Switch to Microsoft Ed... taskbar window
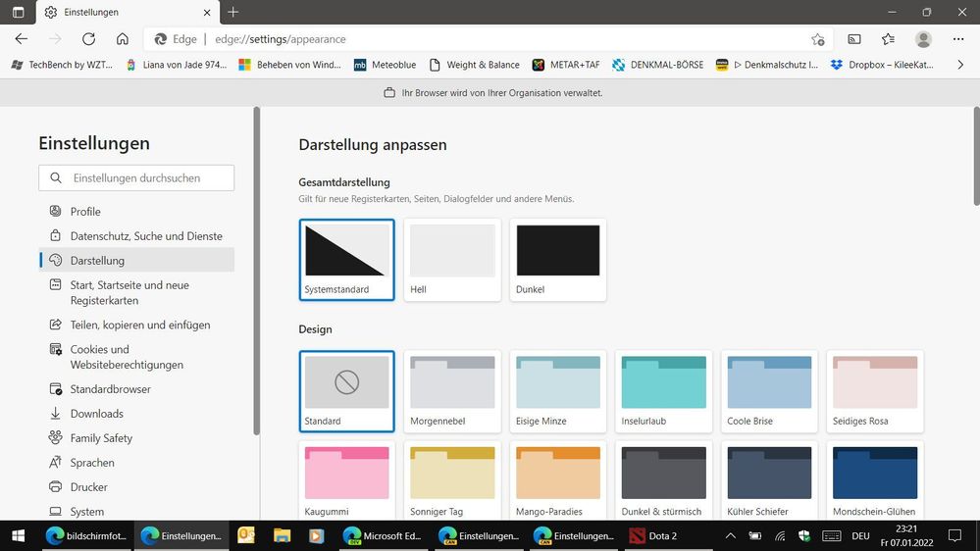Image resolution: width=980 pixels, height=551 pixels. point(385,535)
